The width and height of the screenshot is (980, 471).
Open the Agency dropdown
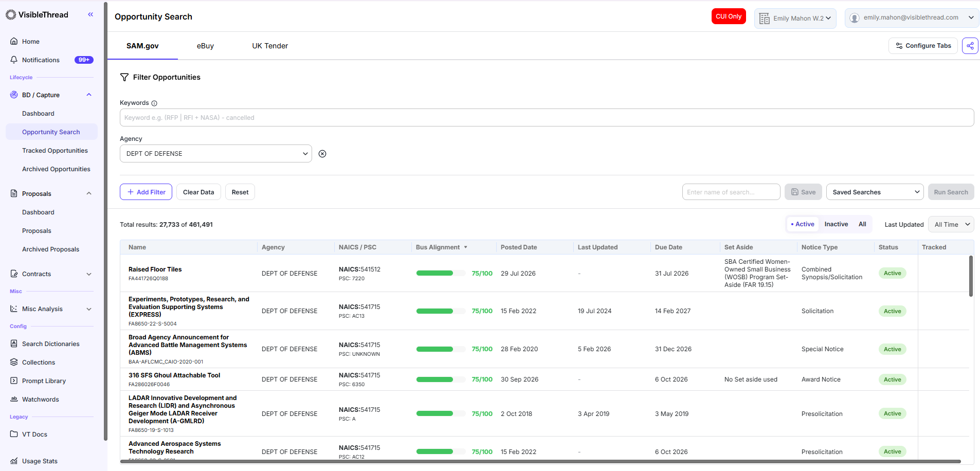tap(216, 154)
